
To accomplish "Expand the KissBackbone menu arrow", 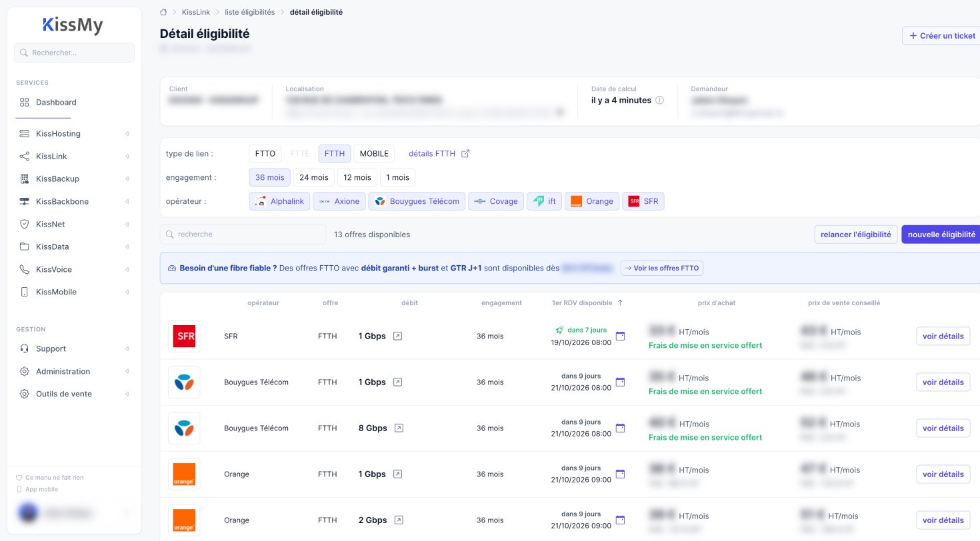I will 127,202.
